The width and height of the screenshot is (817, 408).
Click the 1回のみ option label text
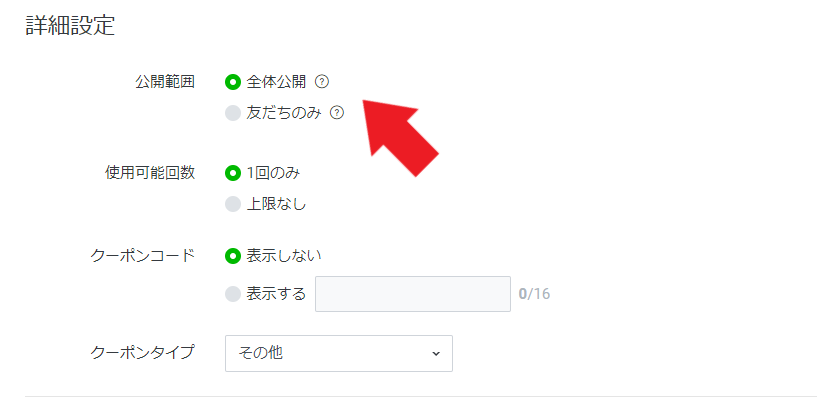(x=274, y=173)
